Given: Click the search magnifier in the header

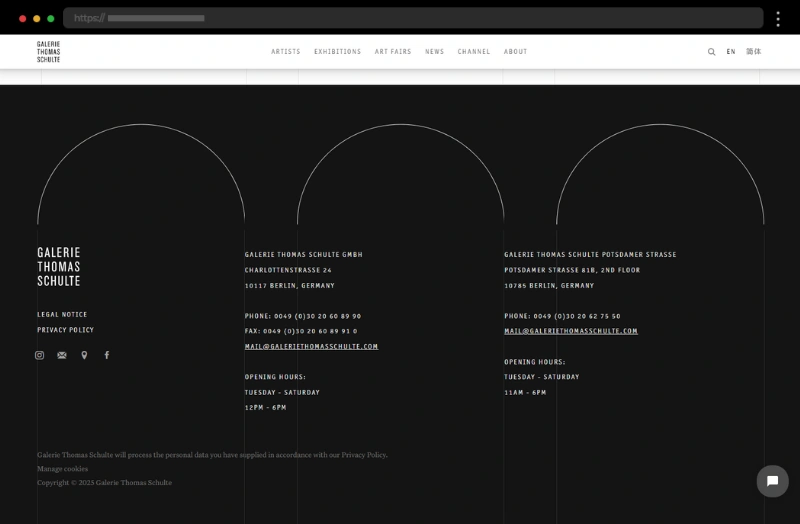Looking at the screenshot, I should click(x=711, y=52).
